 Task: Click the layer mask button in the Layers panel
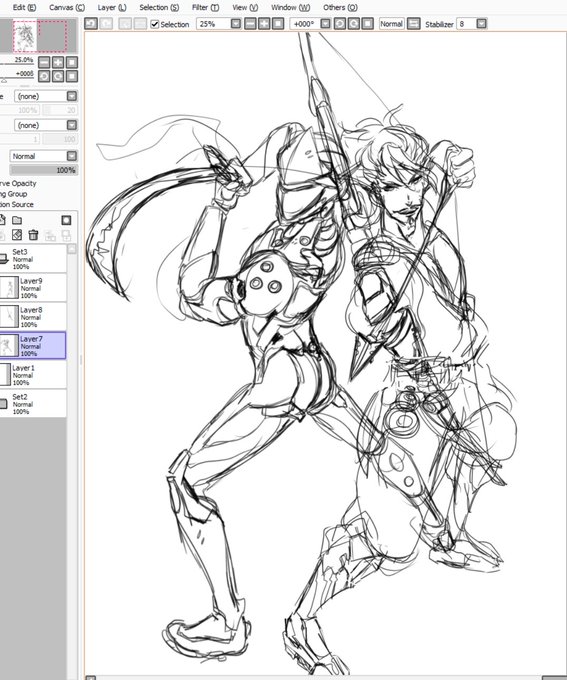click(x=66, y=220)
